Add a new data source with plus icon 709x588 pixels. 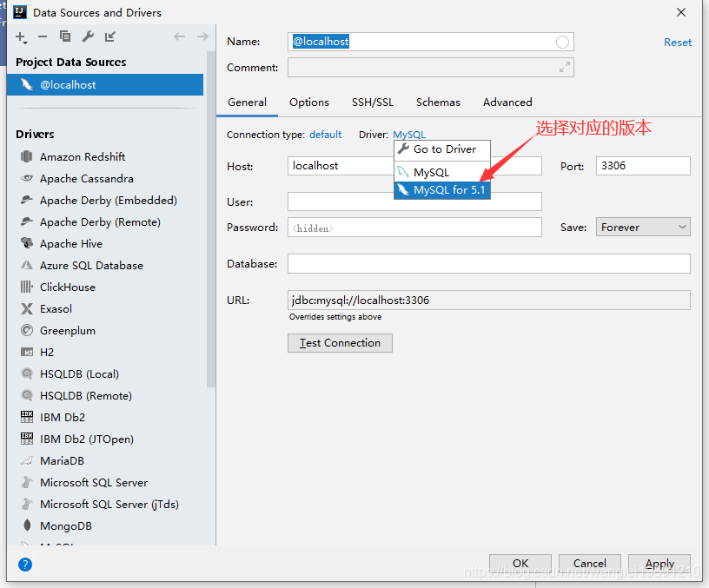pos(21,37)
